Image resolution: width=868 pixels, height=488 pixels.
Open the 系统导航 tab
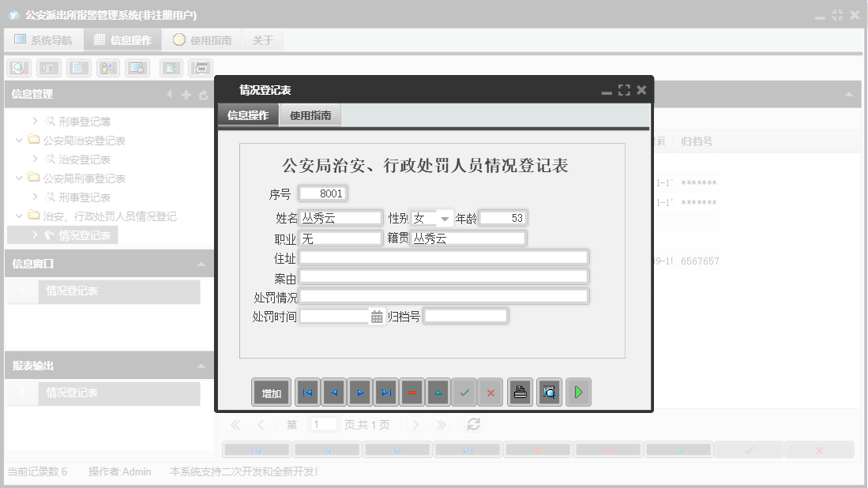click(x=43, y=39)
